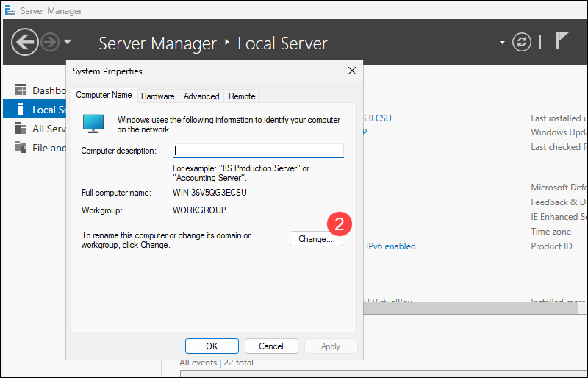
Task: Select the Computer Name tab
Action: (104, 96)
